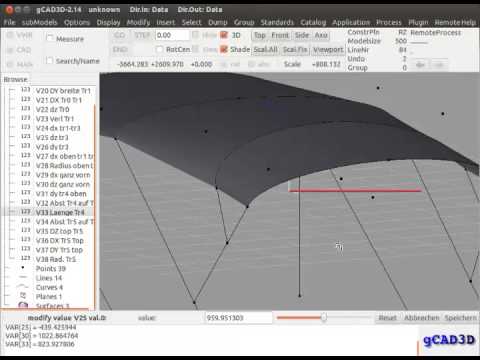Screen dimensions: 480x360
Task: Click the value input field showing 959.951303
Action: 238,318
